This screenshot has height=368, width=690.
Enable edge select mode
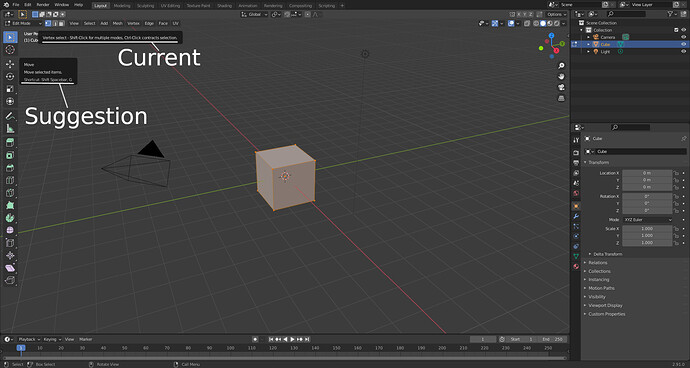click(55, 23)
